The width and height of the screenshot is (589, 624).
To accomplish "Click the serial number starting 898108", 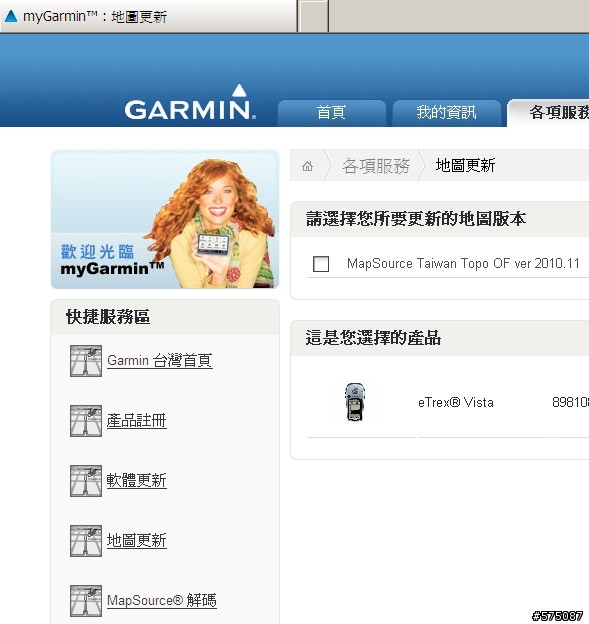I will coord(570,403).
